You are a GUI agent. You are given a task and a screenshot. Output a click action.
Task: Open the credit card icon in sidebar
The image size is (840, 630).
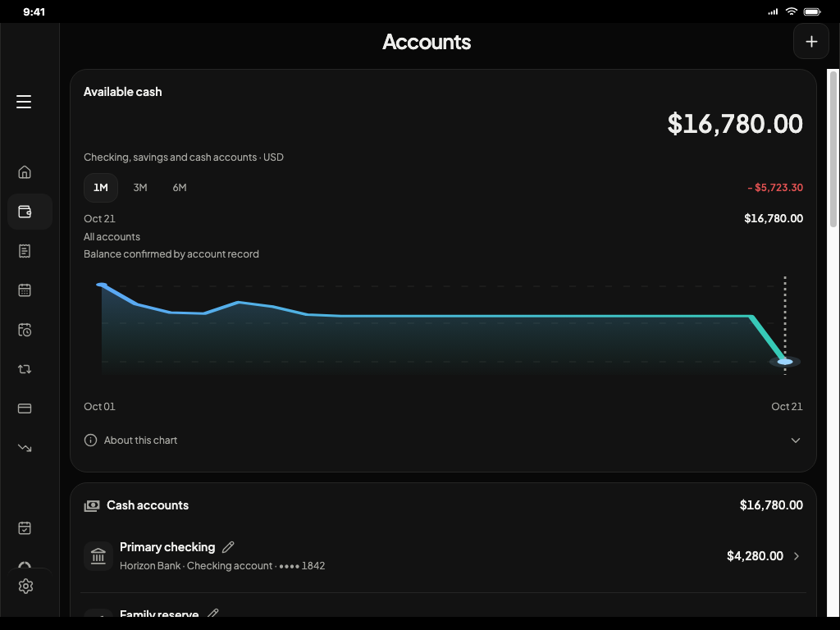point(25,409)
